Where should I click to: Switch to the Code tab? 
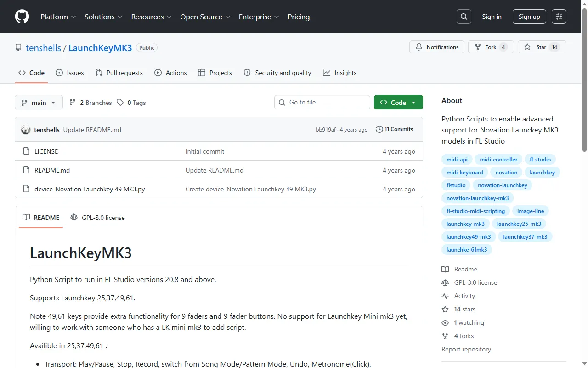31,73
